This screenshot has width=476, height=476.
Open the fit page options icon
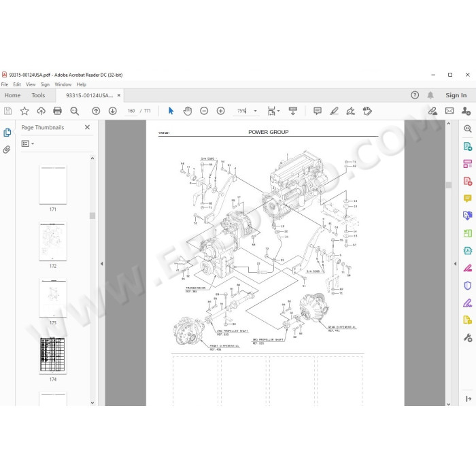click(271, 111)
